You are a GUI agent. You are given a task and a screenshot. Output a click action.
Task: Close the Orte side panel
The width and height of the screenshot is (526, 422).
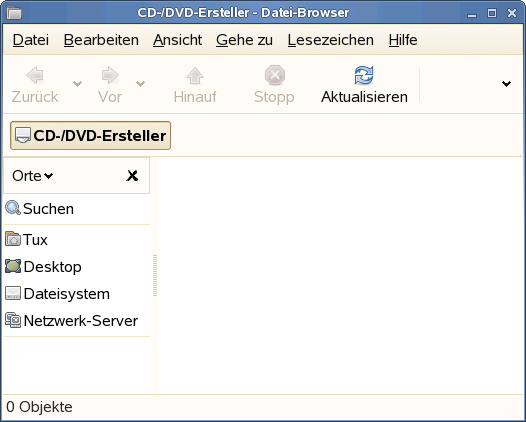132,175
